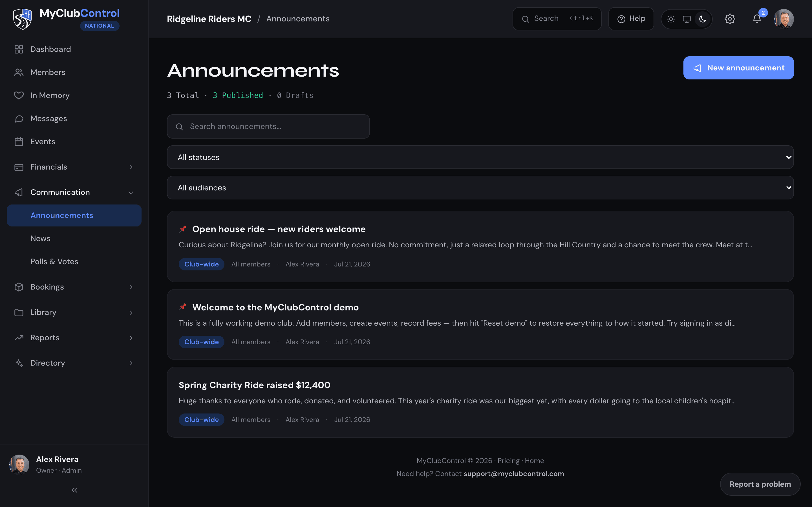Select system theme monitor toggle
The height and width of the screenshot is (507, 812).
pos(687,19)
